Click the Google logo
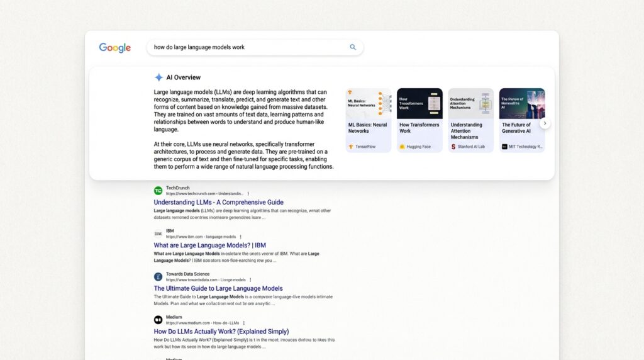The width and height of the screenshot is (644, 360). 114,48
